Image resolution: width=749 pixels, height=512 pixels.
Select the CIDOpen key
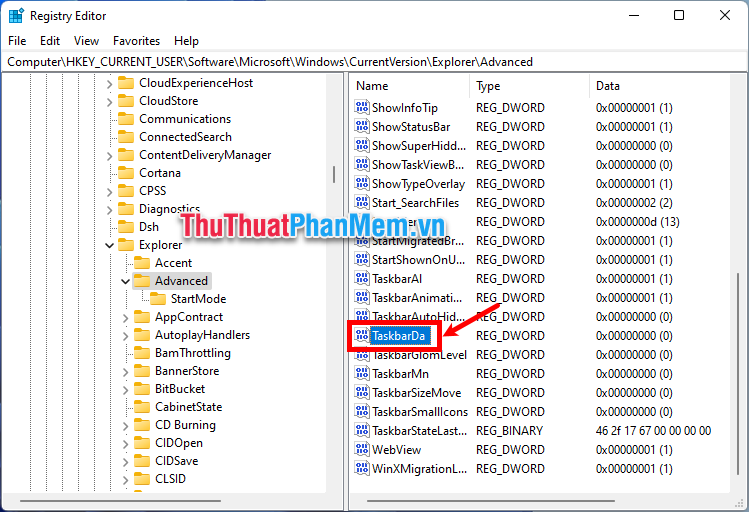tap(179, 443)
